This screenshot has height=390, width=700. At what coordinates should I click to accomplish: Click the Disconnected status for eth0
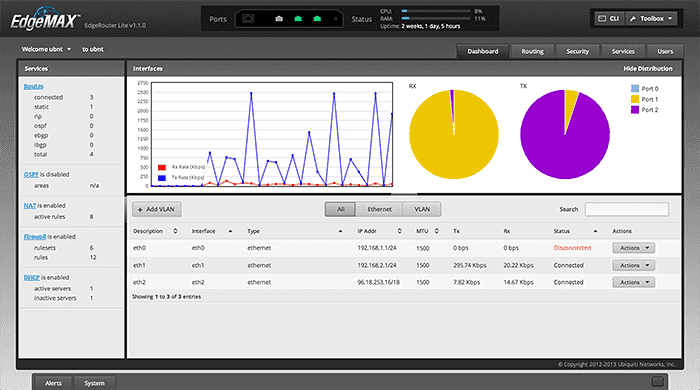572,248
